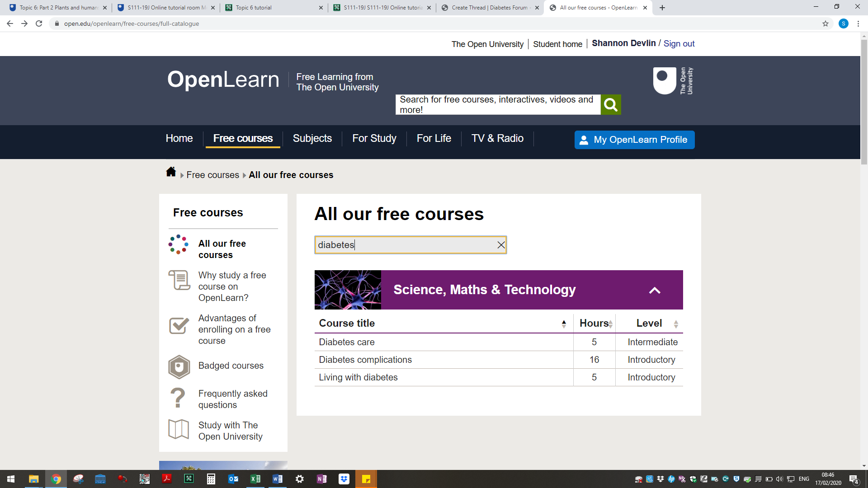The width and height of the screenshot is (868, 488).
Task: Open the calculator from the taskbar
Action: pos(211,479)
